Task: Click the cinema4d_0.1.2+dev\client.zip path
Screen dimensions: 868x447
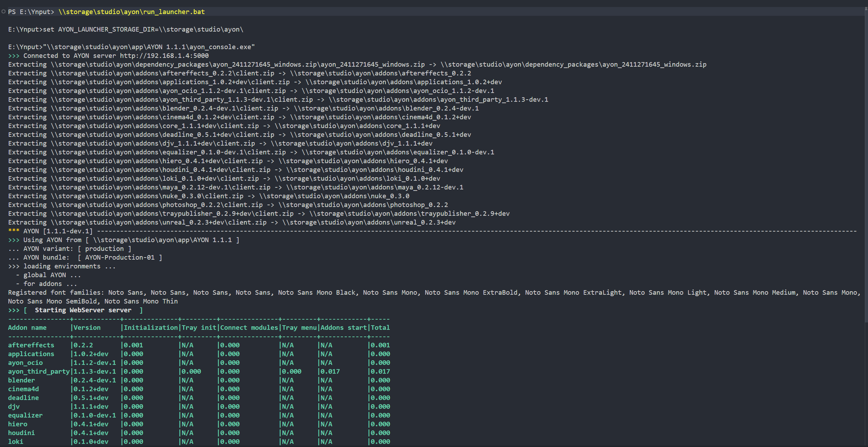Action: (162, 117)
